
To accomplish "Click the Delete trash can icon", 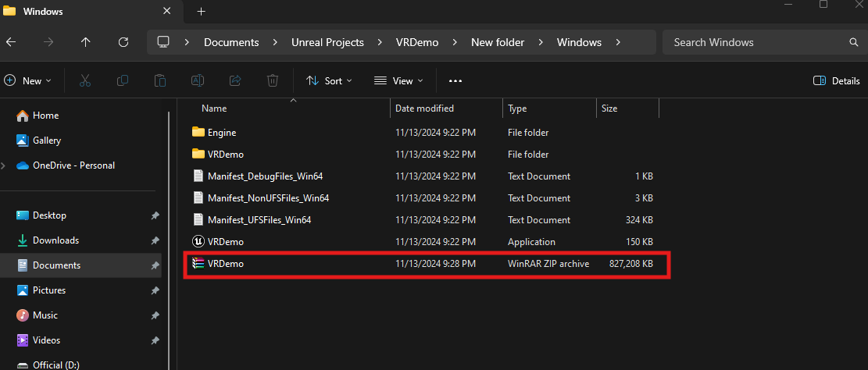I will click(273, 80).
